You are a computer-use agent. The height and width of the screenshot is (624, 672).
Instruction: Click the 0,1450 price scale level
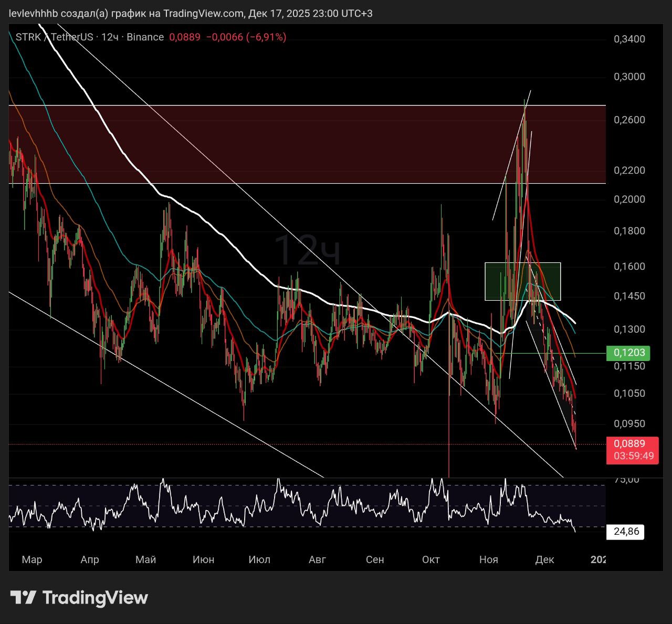pos(629,296)
